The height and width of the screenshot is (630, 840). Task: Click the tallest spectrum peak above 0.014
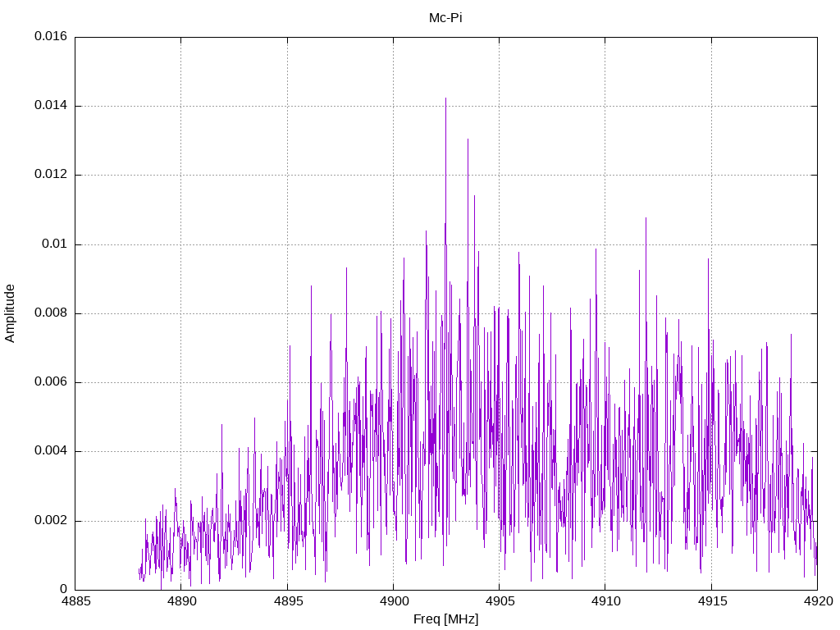point(445,100)
